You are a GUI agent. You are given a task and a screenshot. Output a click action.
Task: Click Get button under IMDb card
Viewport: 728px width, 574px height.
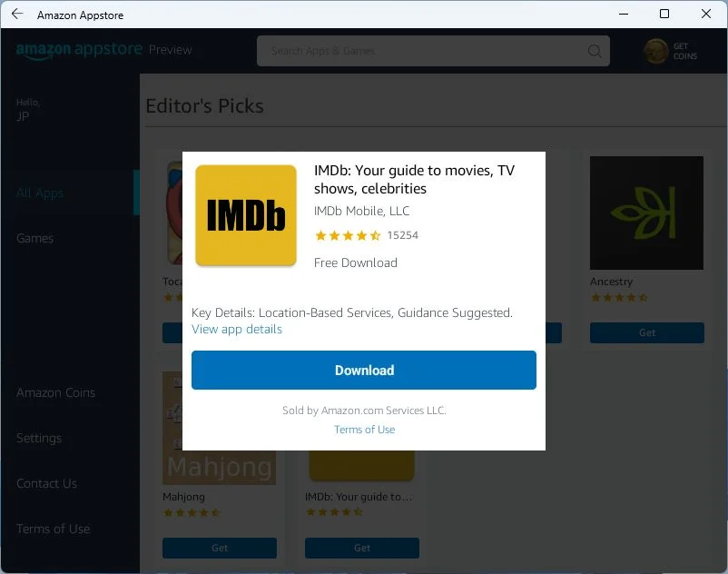362,548
